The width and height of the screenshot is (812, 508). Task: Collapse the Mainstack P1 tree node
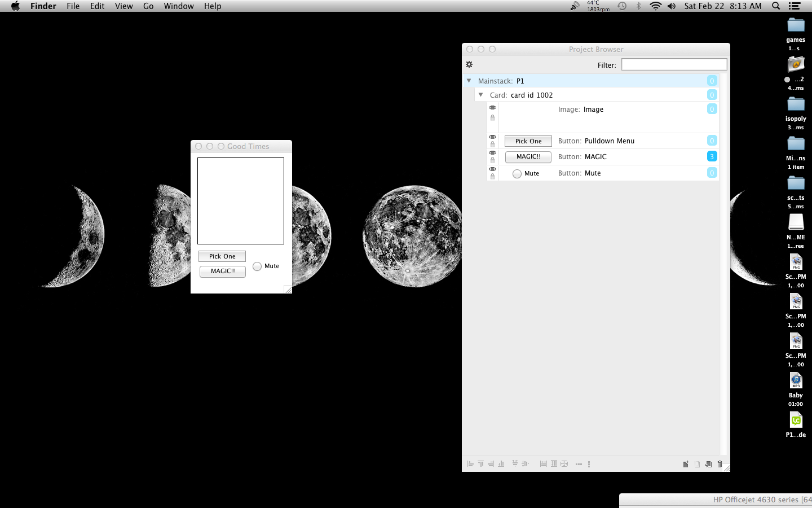pyautogui.click(x=469, y=81)
